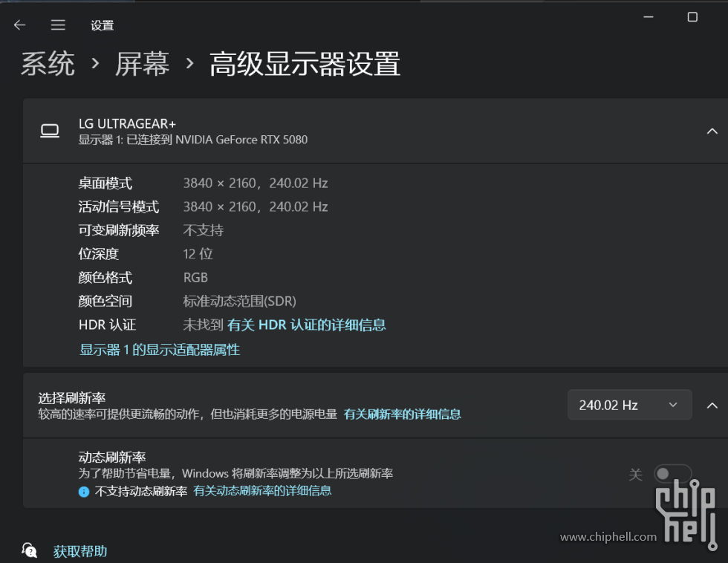Click the 选择刷新率 heading
728x563 pixels.
72,398
